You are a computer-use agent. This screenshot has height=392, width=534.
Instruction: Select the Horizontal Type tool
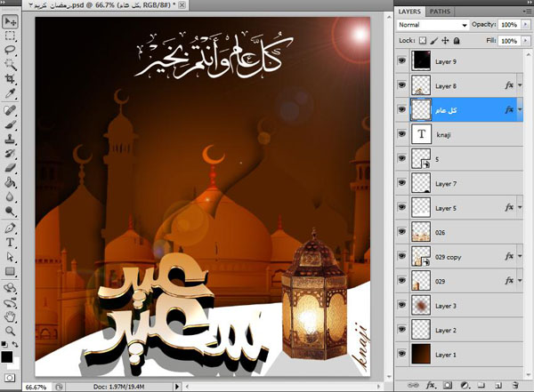point(11,242)
